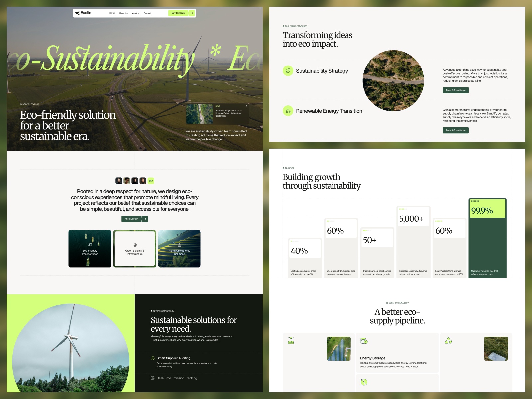This screenshot has height=399, width=532.
Task: Open the grassy field thumbnail beside the recycling icon
Action: pyautogui.click(x=496, y=349)
